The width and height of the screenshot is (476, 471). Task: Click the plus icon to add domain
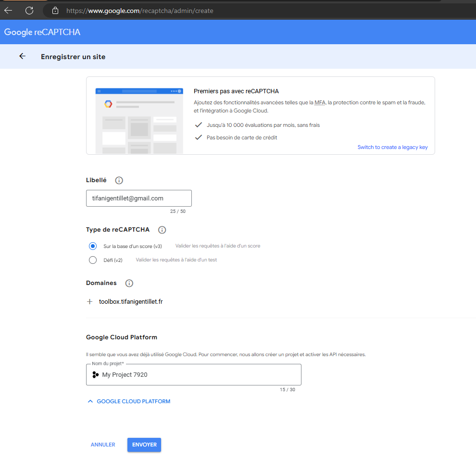[89, 302]
